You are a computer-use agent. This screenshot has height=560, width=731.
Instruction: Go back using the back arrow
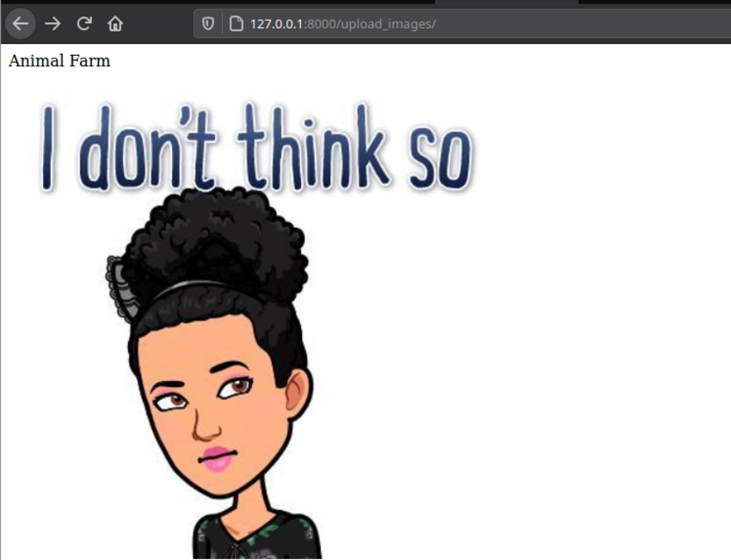(20, 24)
